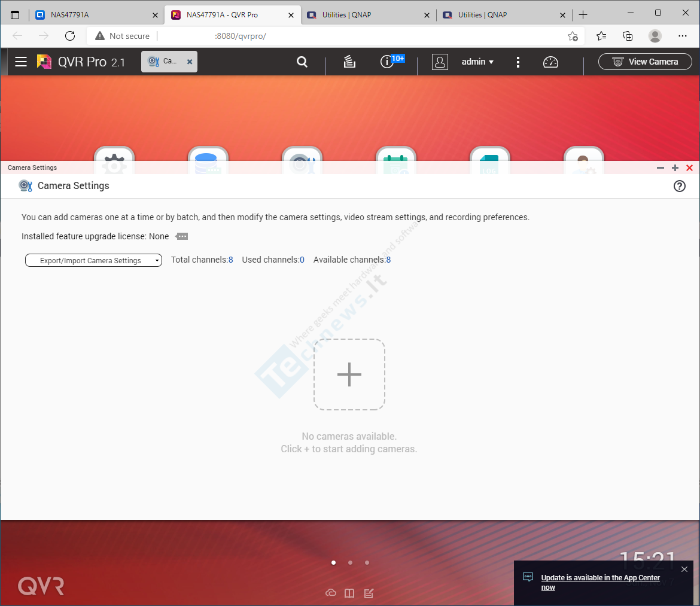Click the cloud icon on the desktop footer

(331, 593)
